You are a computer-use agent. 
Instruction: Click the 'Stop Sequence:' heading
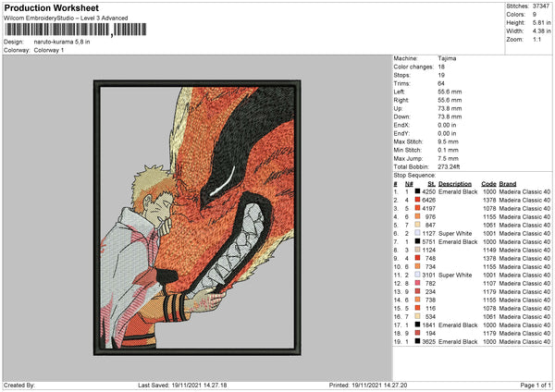click(414, 176)
